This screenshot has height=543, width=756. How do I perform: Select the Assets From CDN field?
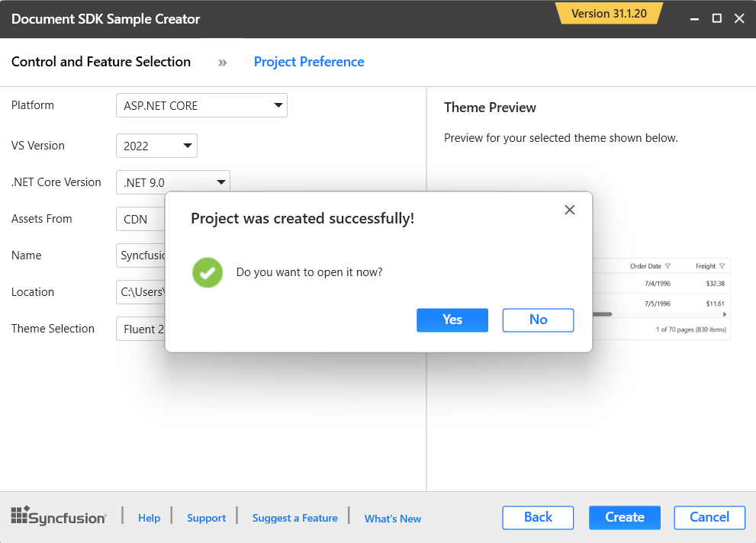click(x=140, y=219)
